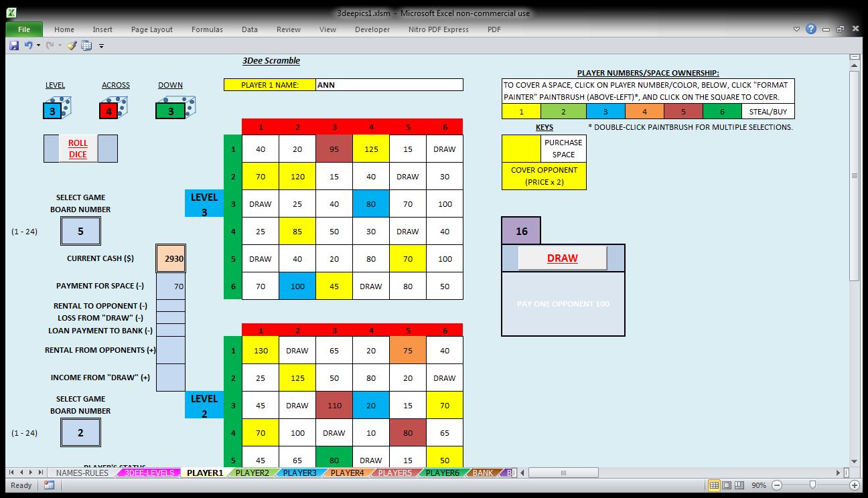Image resolution: width=868 pixels, height=498 pixels.
Task: Click the red DRAW button
Action: coord(562,258)
